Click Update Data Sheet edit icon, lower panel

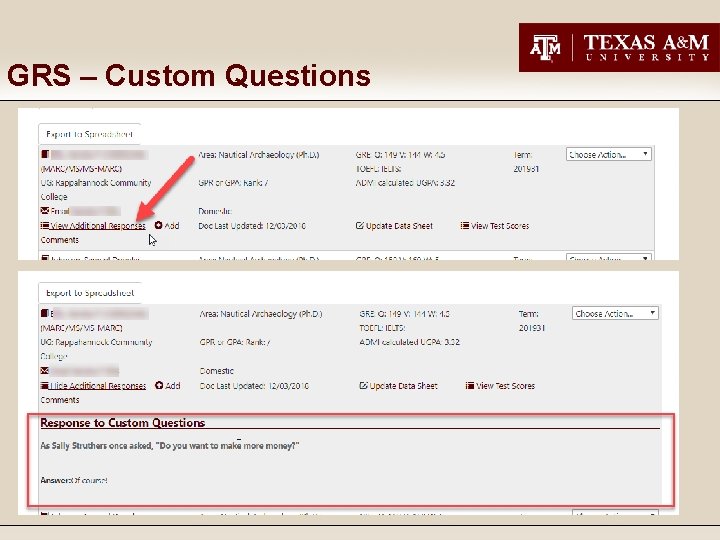[363, 386]
